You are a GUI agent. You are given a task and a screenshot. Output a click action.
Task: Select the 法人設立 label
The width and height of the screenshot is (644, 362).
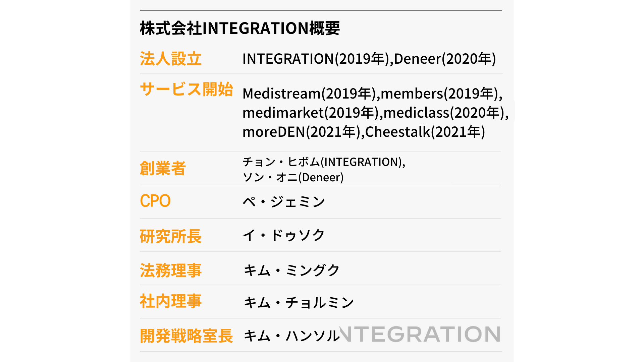(171, 59)
